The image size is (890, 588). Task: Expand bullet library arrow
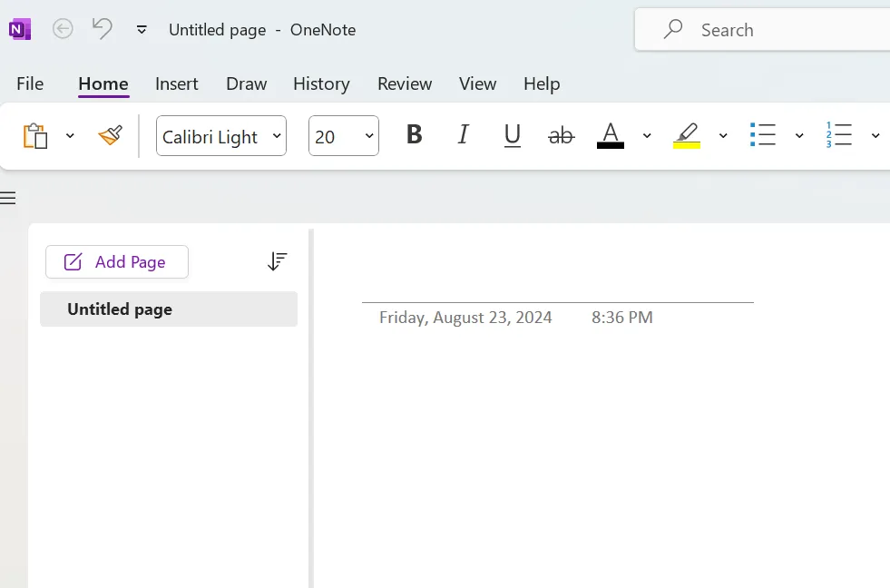799,135
